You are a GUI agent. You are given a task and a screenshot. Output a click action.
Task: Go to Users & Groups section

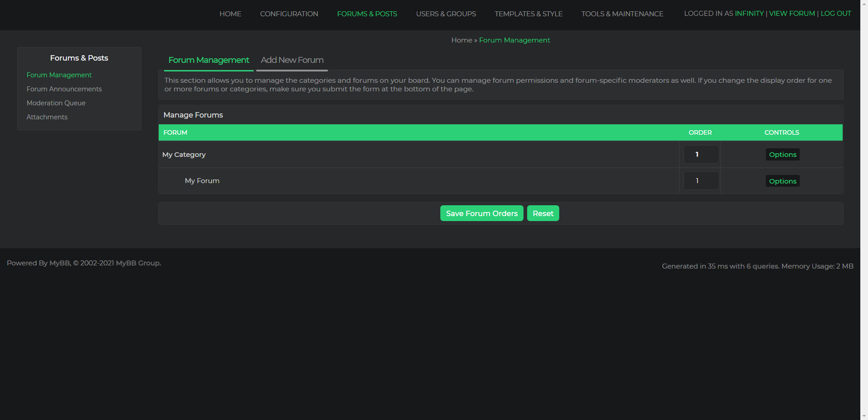click(446, 14)
